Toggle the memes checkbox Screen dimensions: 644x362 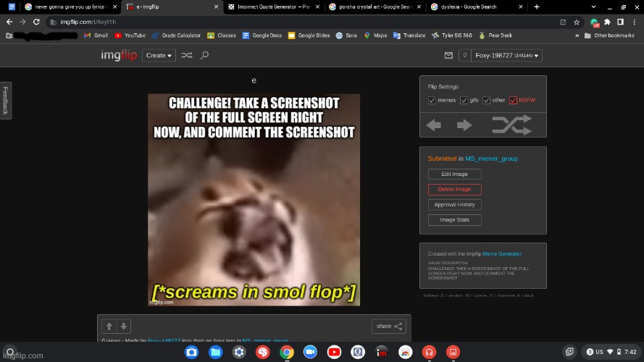point(432,100)
